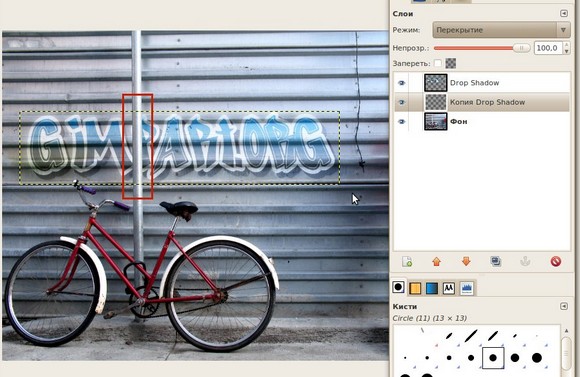This screenshot has width=580, height=377.
Task: Click the Копия Drop Shadow layer thumbnail
Action: coord(436,102)
